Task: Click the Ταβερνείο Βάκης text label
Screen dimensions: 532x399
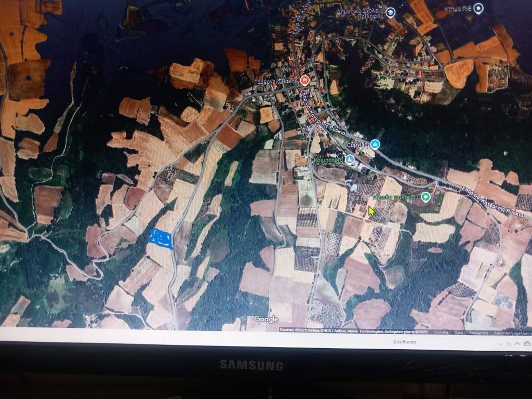Action: tap(275, 82)
